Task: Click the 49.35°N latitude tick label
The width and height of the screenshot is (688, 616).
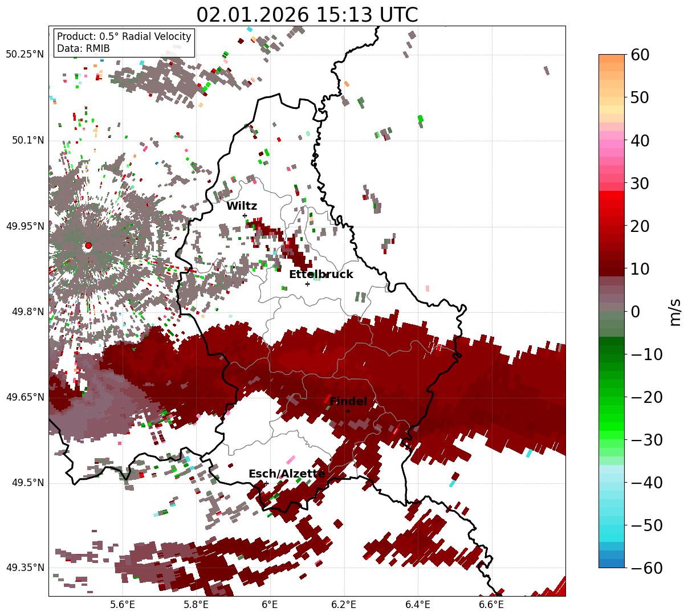Action: (25, 568)
